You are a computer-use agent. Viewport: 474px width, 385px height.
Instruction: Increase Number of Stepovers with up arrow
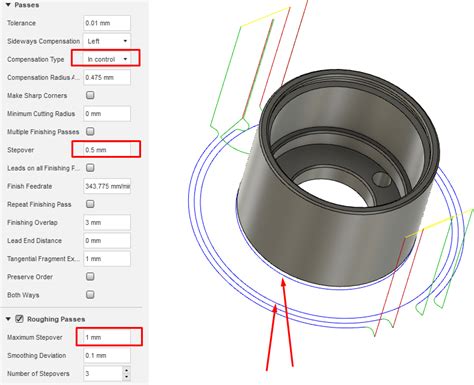pos(126,370)
